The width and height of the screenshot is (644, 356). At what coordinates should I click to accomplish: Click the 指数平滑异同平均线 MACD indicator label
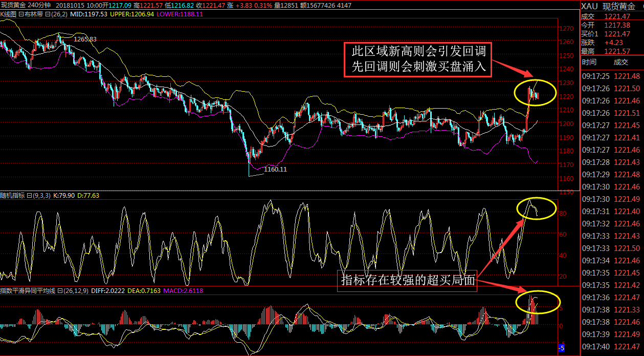pyautogui.click(x=27, y=291)
